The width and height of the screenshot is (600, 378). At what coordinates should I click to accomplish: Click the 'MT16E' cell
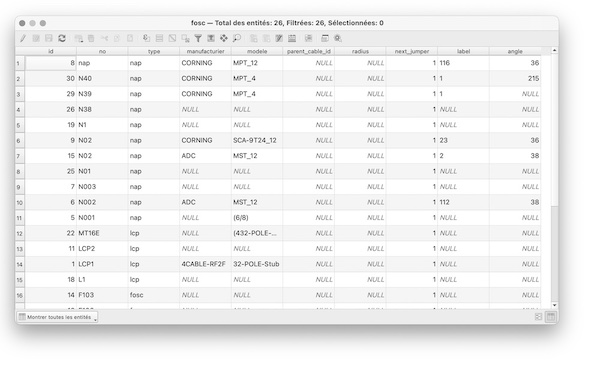(102, 233)
